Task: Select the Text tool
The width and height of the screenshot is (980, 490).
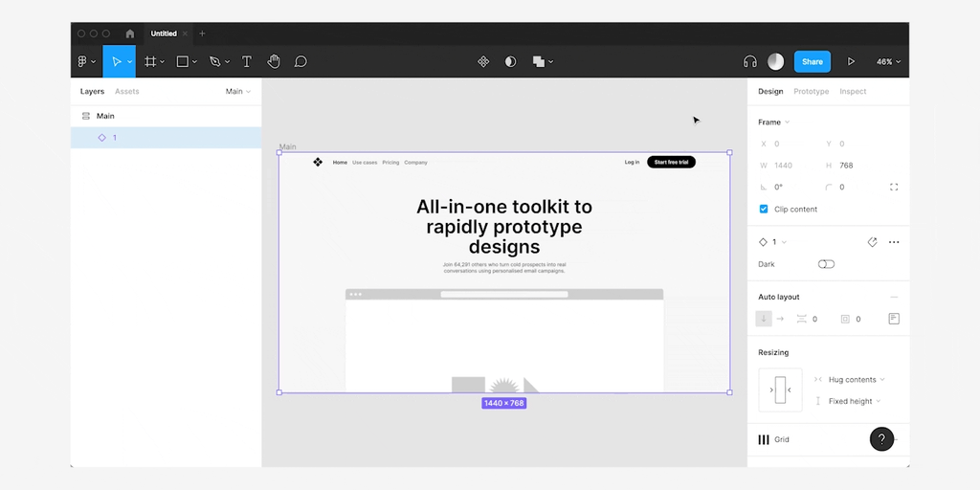Action: point(247,61)
